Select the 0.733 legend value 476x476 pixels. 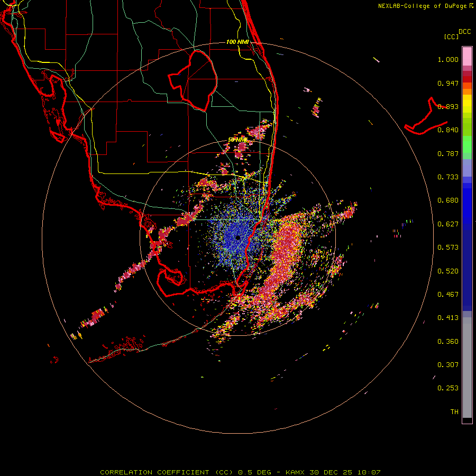(448, 177)
